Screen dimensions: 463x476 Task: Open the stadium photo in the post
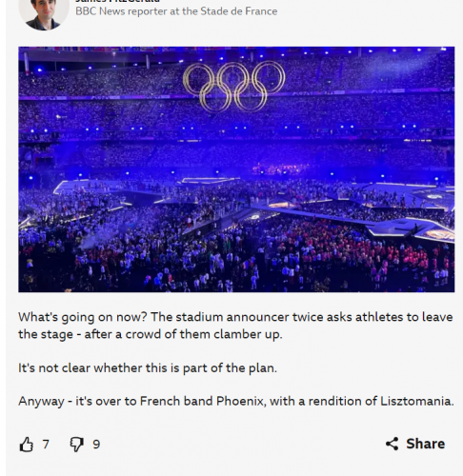point(236,169)
